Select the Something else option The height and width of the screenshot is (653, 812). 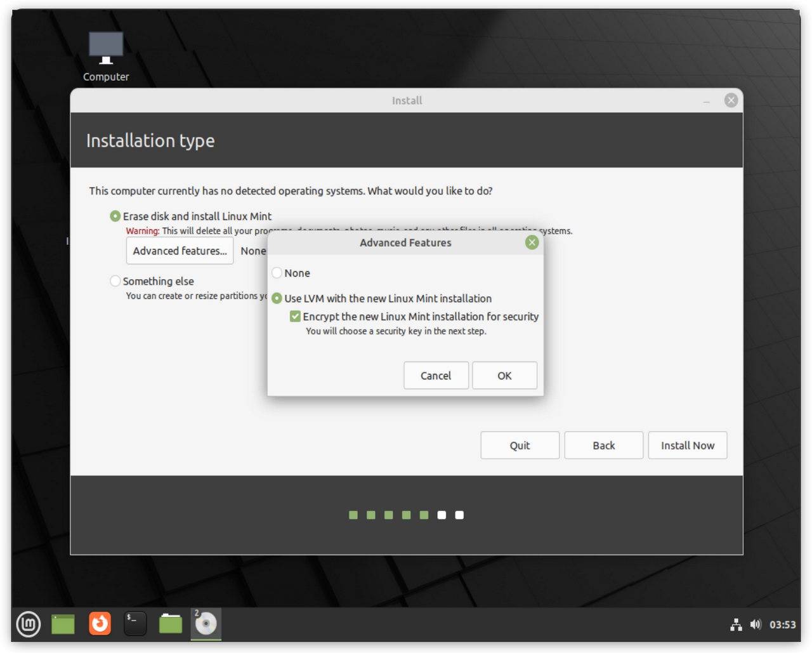115,281
